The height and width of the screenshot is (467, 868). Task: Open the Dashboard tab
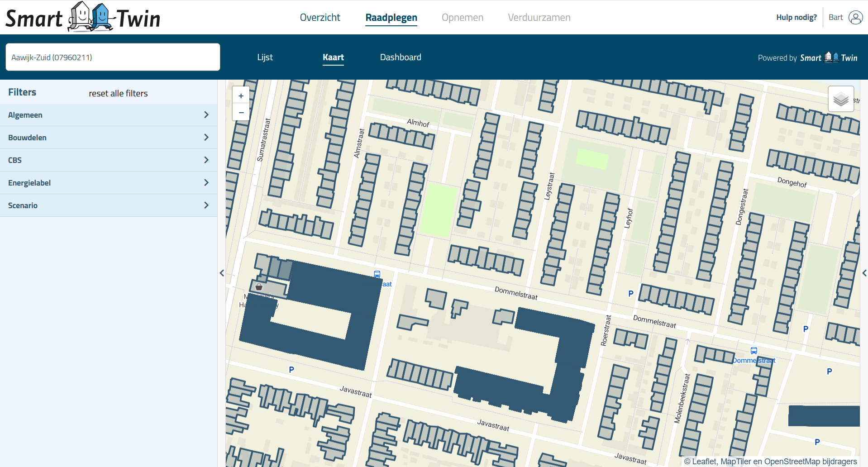400,57
